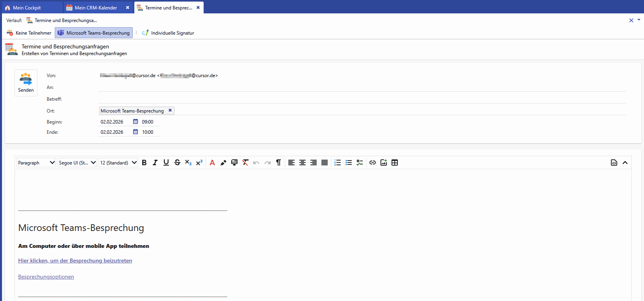644x301 pixels.
Task: Open the Segoe UI font dropdown
Action: point(77,163)
